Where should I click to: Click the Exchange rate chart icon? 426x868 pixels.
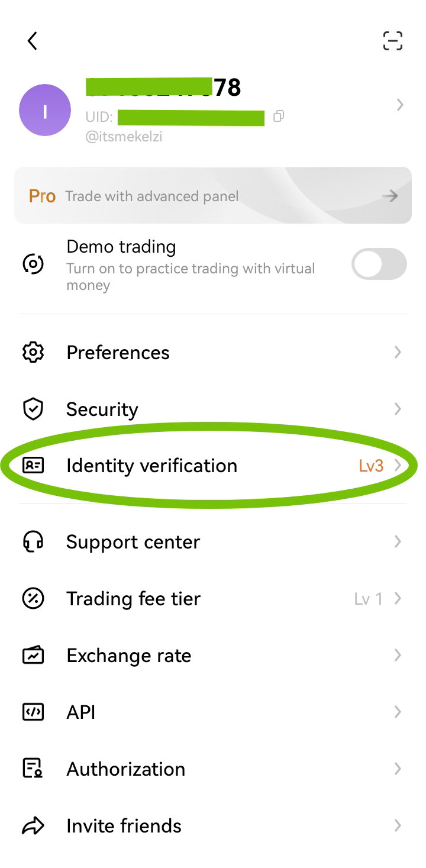pos(33,656)
